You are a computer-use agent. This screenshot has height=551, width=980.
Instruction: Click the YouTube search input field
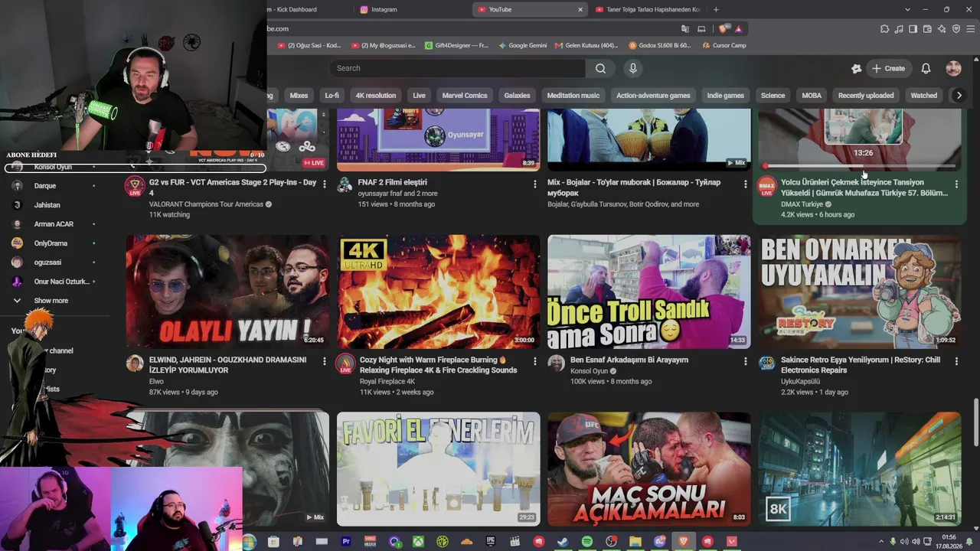458,68
